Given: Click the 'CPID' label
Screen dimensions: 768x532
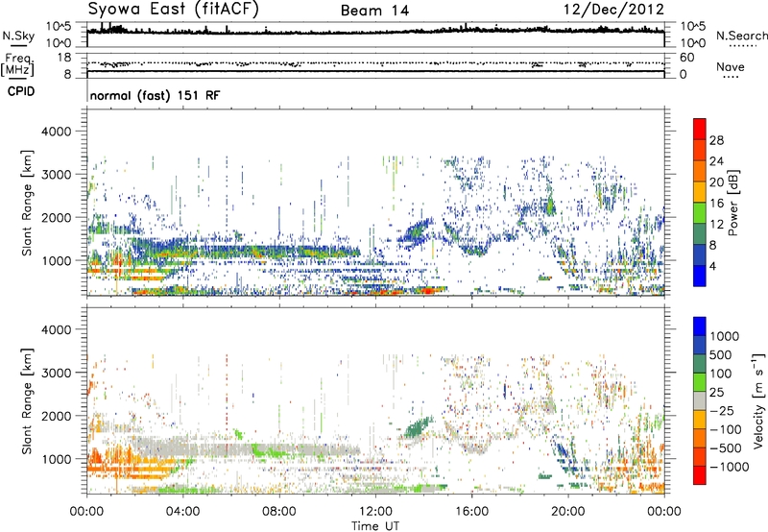Looking at the screenshot, I should (x=21, y=91).
